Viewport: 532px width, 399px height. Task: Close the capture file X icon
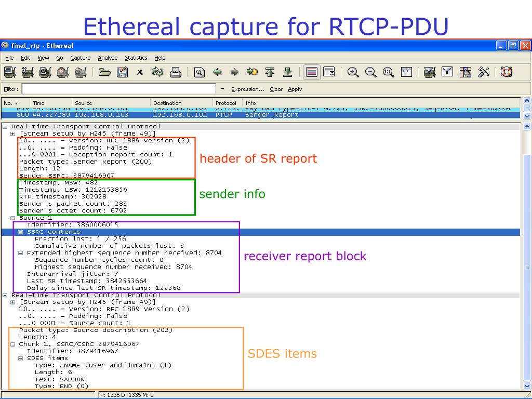pos(140,72)
